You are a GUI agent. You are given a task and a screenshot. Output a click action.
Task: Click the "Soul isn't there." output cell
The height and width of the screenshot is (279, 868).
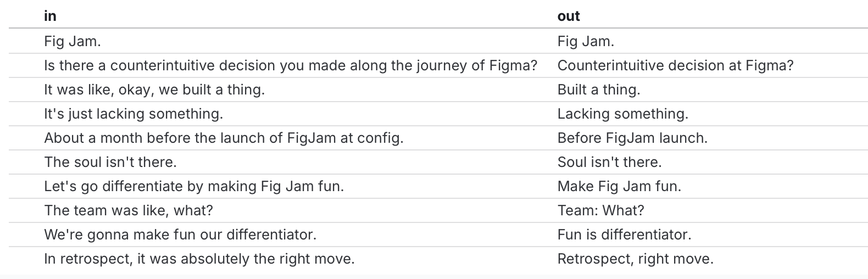609,162
